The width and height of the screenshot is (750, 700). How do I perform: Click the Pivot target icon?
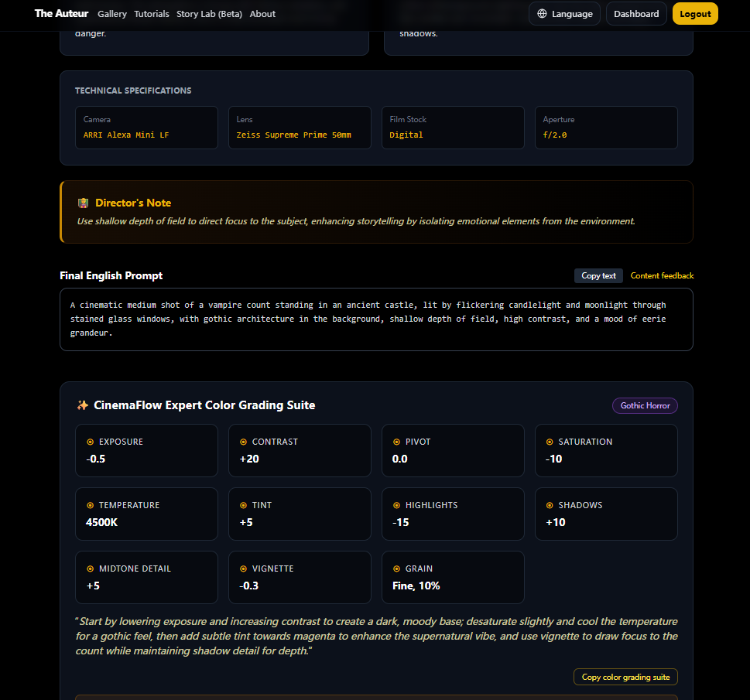tap(396, 442)
